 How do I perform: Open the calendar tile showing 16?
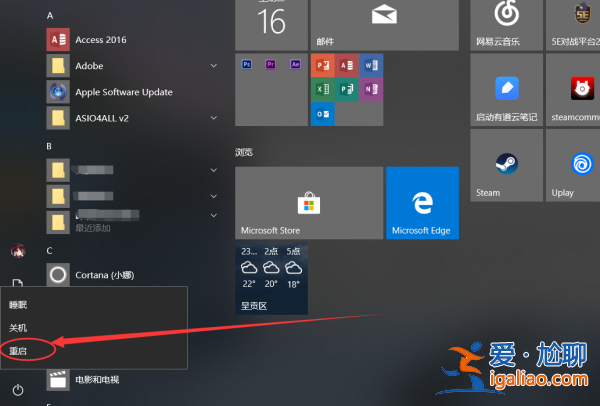pyautogui.click(x=271, y=25)
